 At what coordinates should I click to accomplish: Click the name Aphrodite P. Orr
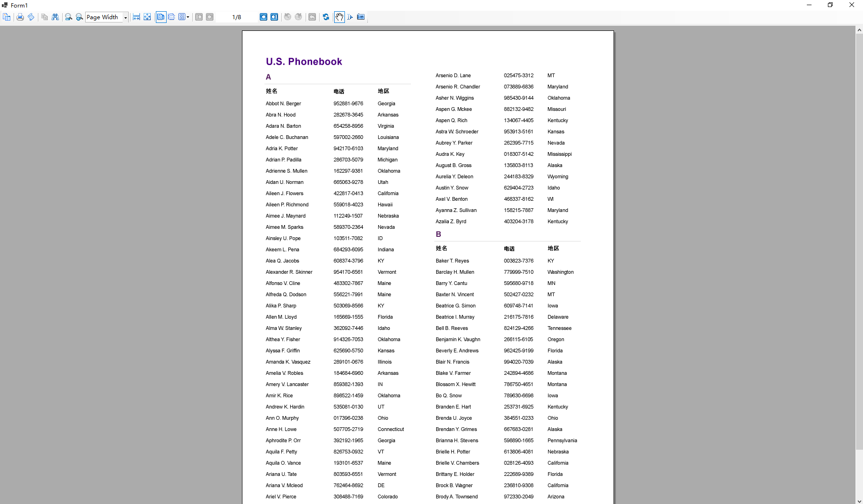[x=283, y=440]
